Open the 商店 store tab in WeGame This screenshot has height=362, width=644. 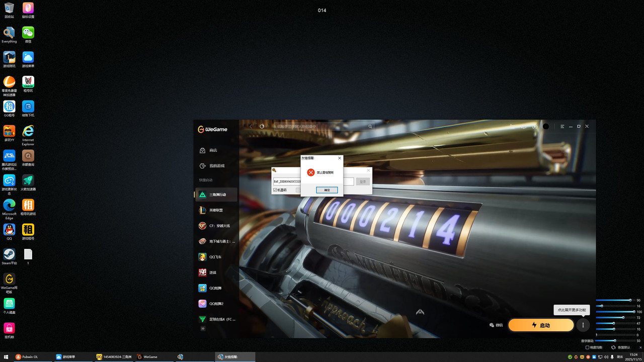pyautogui.click(x=216, y=150)
